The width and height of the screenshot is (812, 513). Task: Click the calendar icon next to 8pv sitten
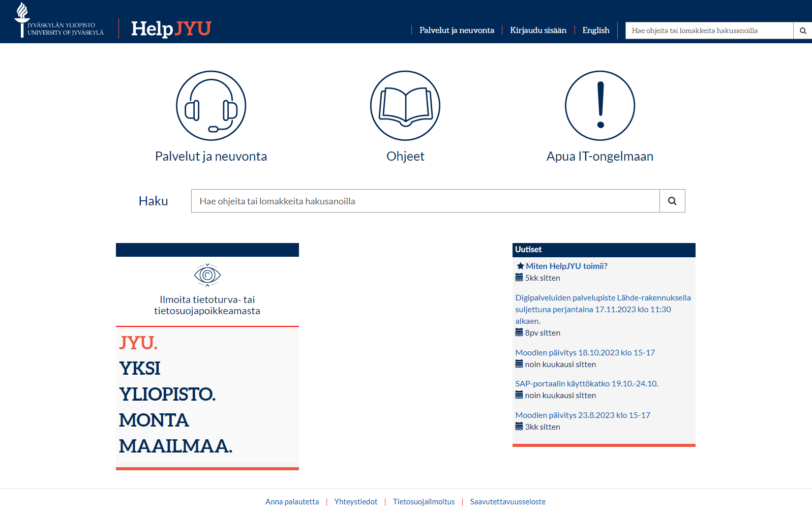click(519, 333)
